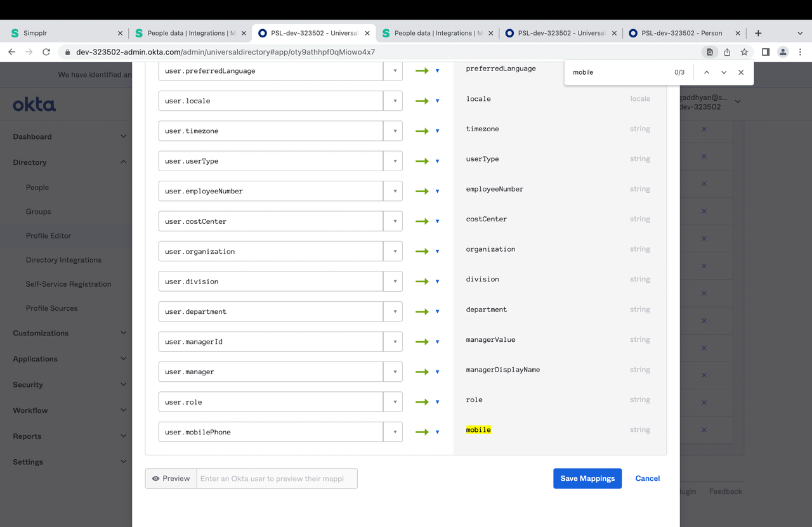Image resolution: width=812 pixels, height=527 pixels.
Task: Click the green mapping arrow for user.mobilePhone
Action: tap(422, 432)
